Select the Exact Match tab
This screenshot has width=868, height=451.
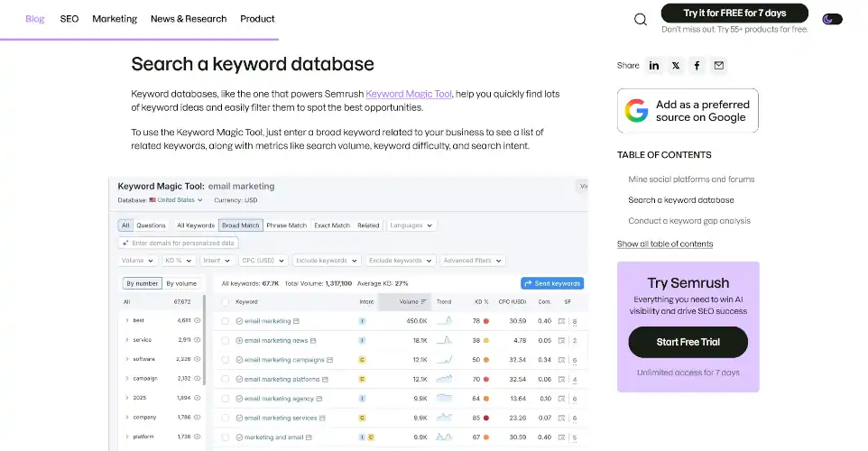pyautogui.click(x=332, y=225)
